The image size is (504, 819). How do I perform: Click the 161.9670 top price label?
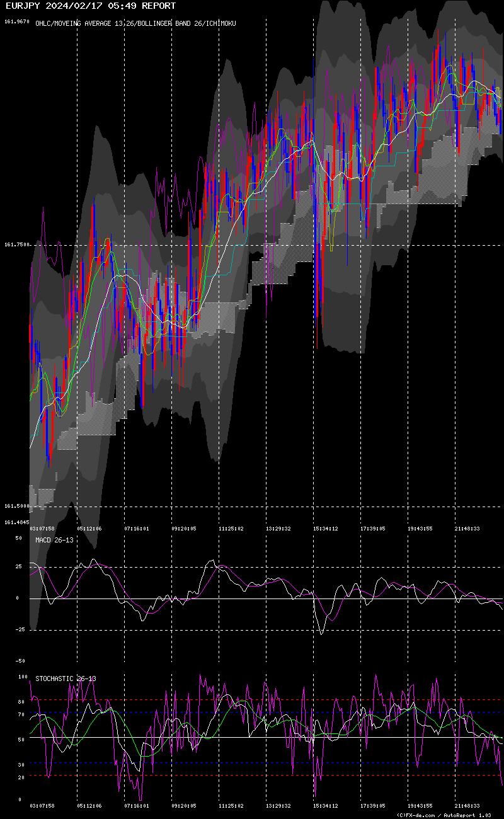click(x=17, y=21)
